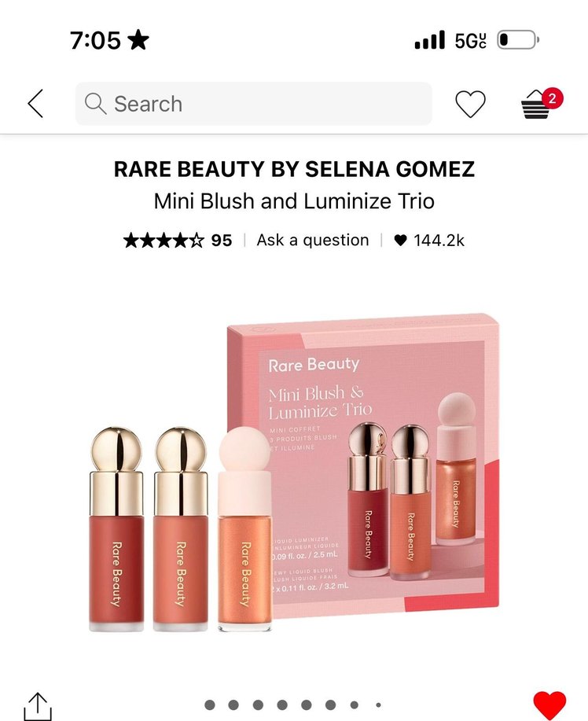The height and width of the screenshot is (721, 588).
Task: Tap the battery indicator in status bar
Action: tap(518, 40)
